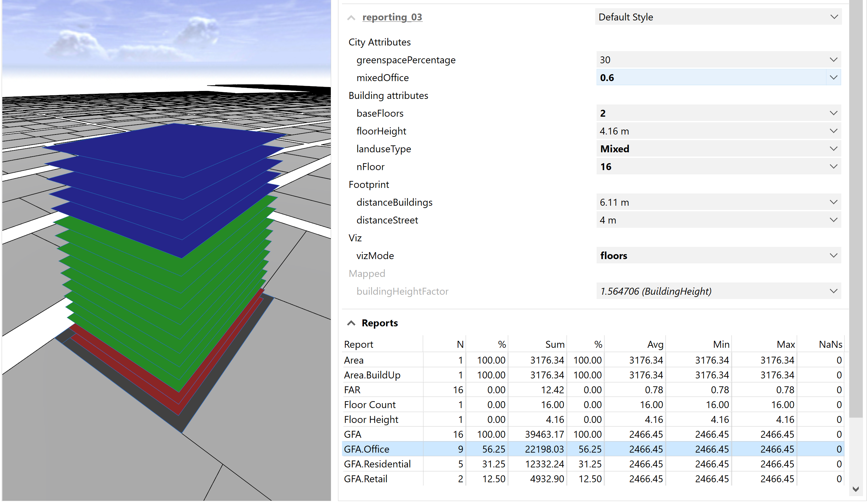Screen dimensions: 867x504
Task: Collapse the Reports section chevron
Action: point(351,323)
